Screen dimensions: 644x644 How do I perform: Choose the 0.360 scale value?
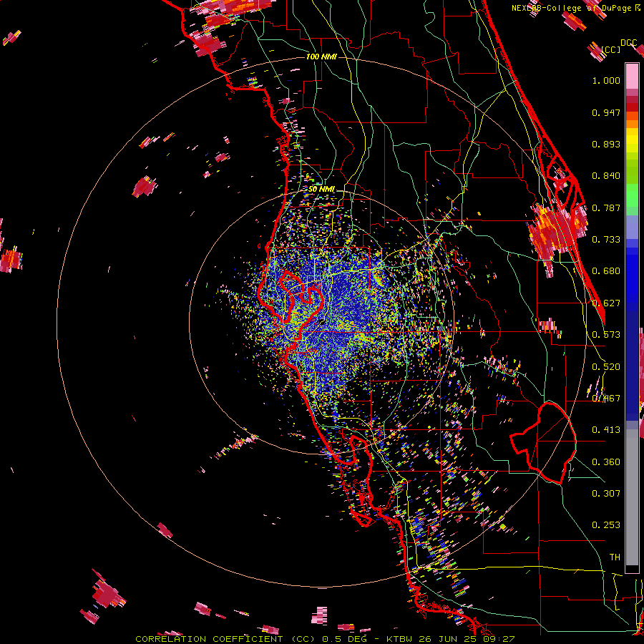tap(606, 462)
